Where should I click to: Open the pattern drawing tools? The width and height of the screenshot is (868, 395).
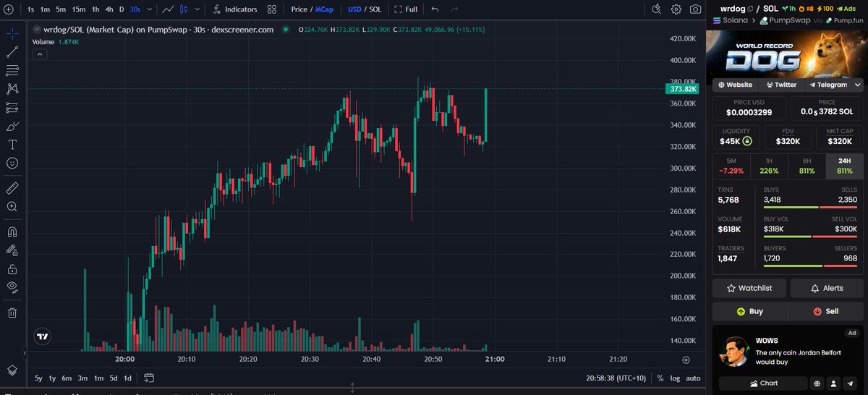tap(12, 89)
